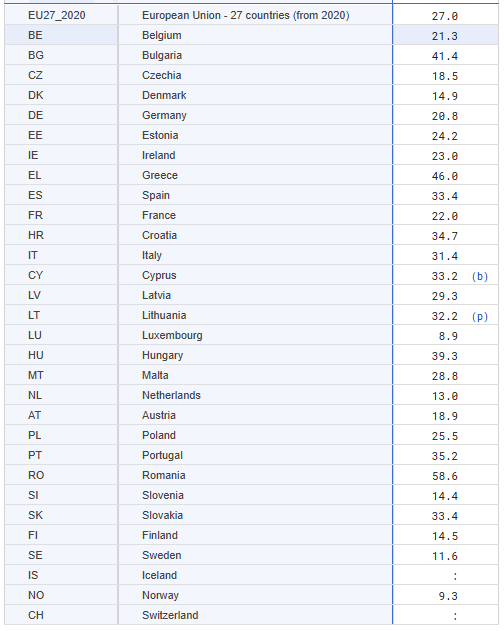Click the Netherlands row name
This screenshot has width=504, height=631.
coord(171,395)
